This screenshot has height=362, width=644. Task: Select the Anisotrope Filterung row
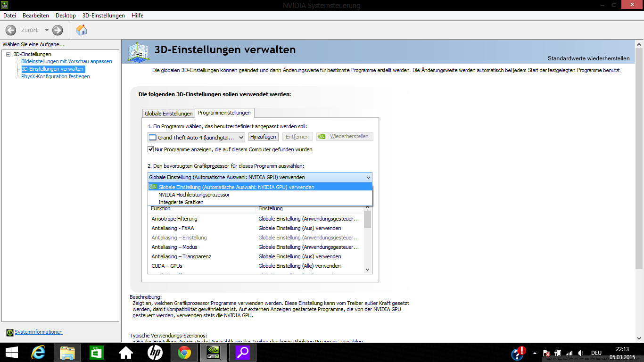[256, 219]
